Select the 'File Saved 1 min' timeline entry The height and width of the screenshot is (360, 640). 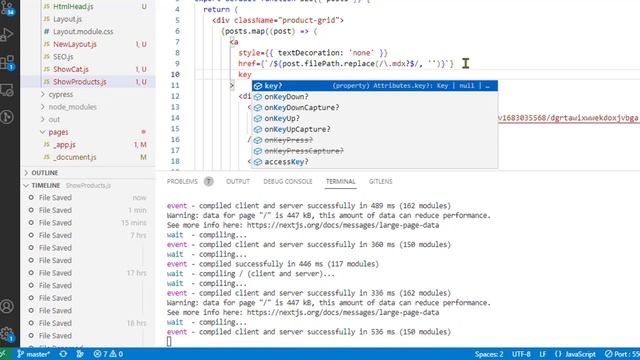click(88, 210)
